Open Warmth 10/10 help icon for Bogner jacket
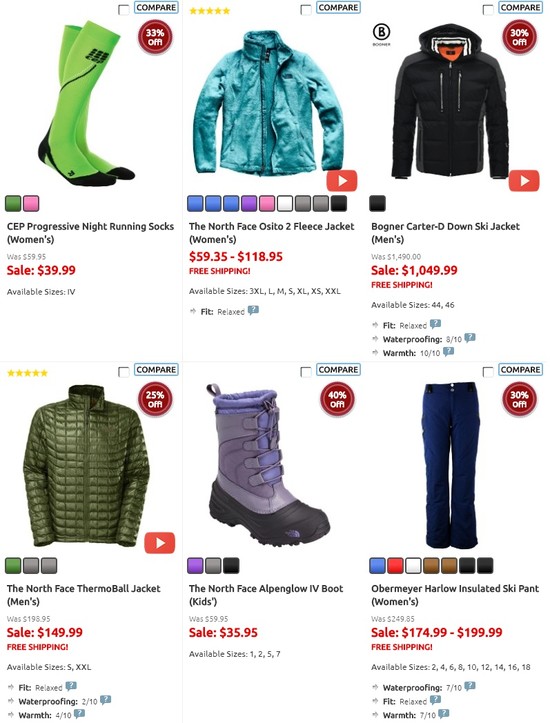 pos(449,352)
